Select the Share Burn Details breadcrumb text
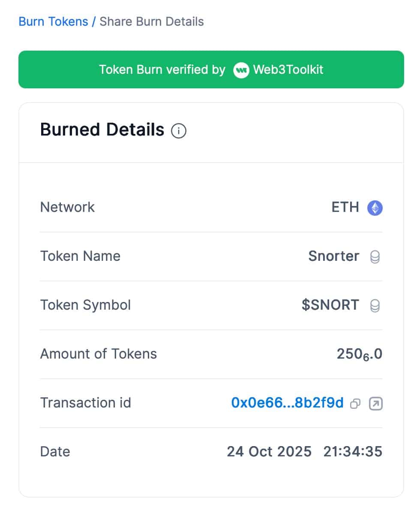The image size is (420, 507). [x=152, y=21]
